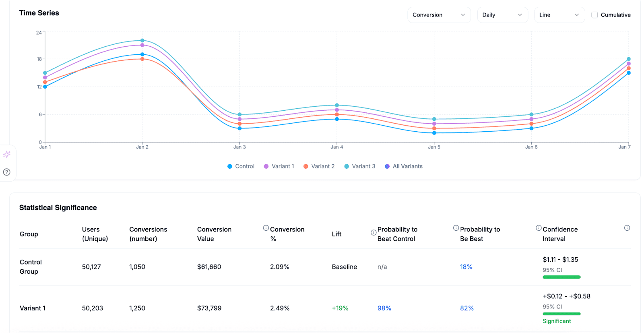
Task: Expand the Daily interval dropdown
Action: [x=502, y=15]
